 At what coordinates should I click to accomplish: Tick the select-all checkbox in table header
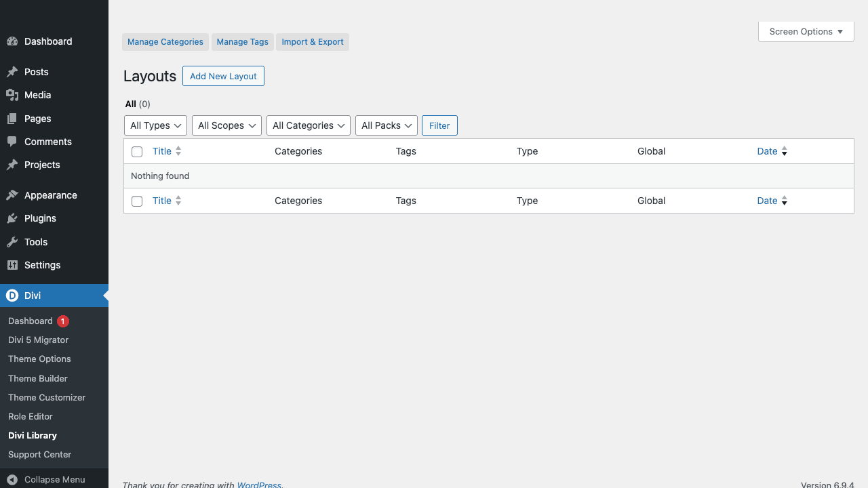pyautogui.click(x=137, y=152)
